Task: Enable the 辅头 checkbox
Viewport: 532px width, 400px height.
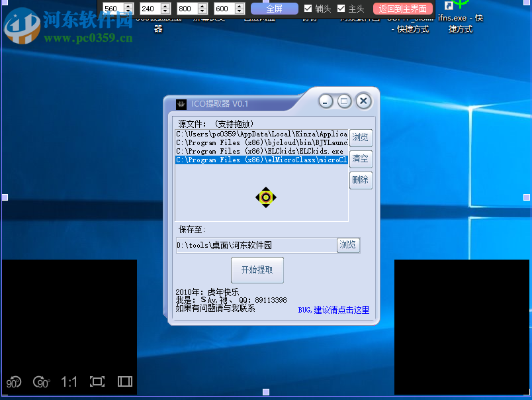Action: coord(308,9)
